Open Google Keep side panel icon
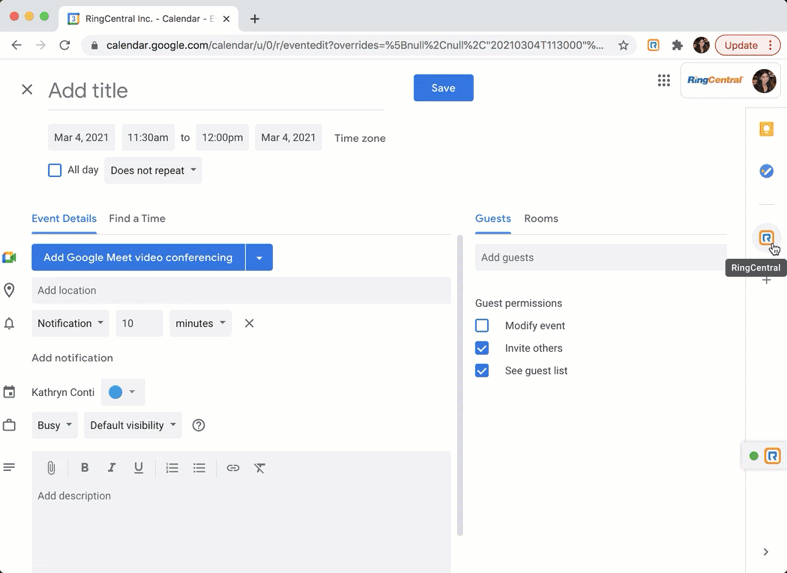This screenshot has height=573, width=787. tap(766, 130)
